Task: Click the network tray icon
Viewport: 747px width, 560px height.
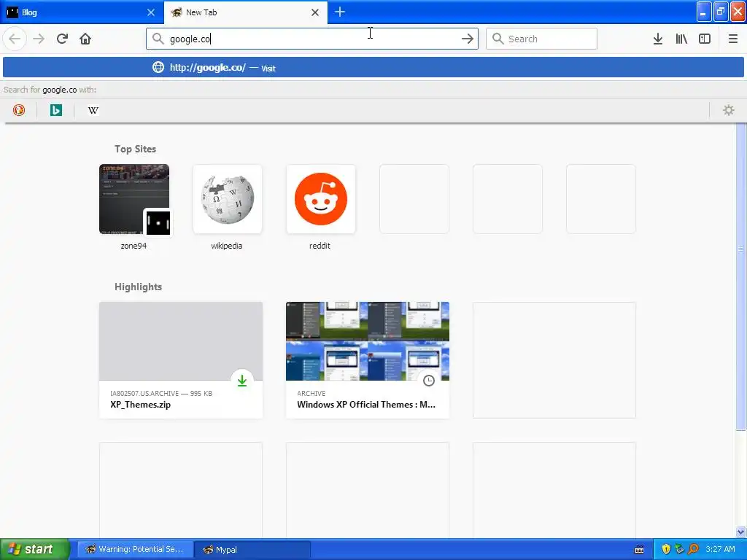Action: coord(679,550)
